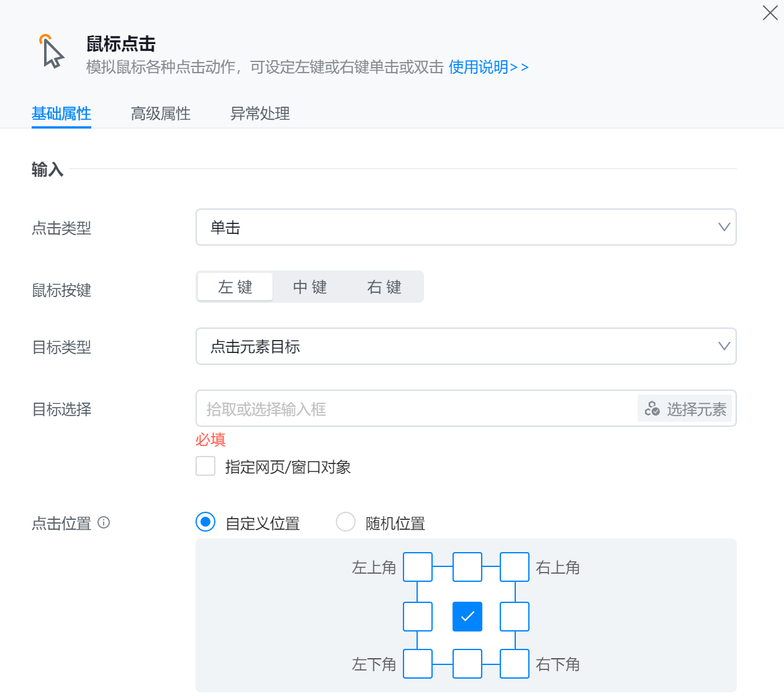The width and height of the screenshot is (784, 696).
Task: Click the info icon beside 点击位置
Action: click(104, 522)
